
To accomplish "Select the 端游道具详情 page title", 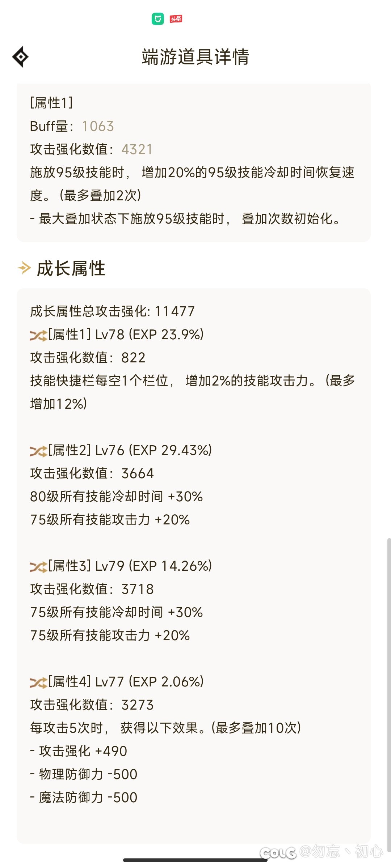I will pyautogui.click(x=195, y=57).
